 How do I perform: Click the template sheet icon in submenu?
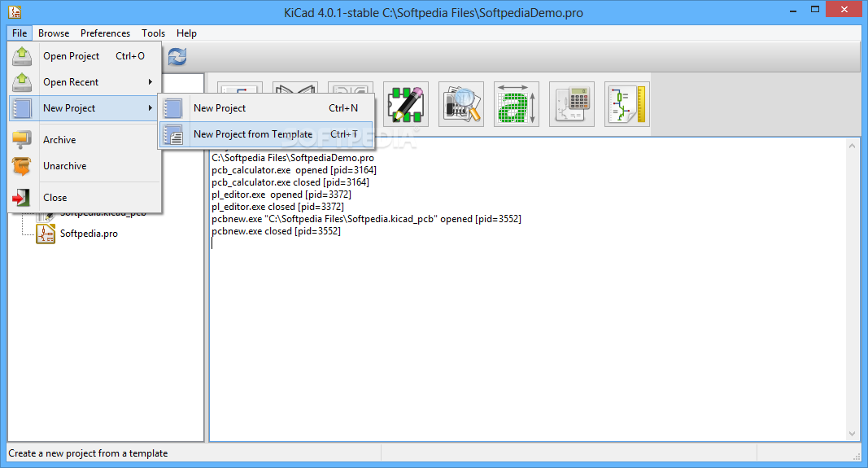[x=173, y=134]
